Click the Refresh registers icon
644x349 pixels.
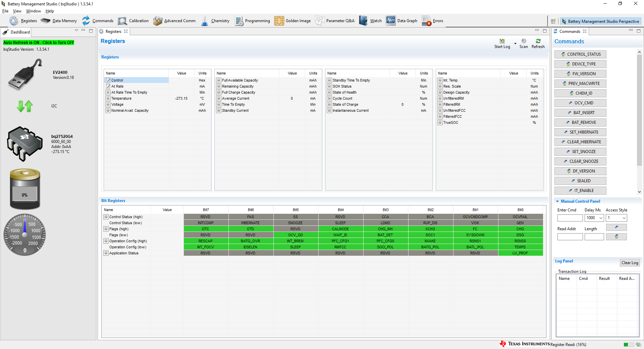click(538, 41)
